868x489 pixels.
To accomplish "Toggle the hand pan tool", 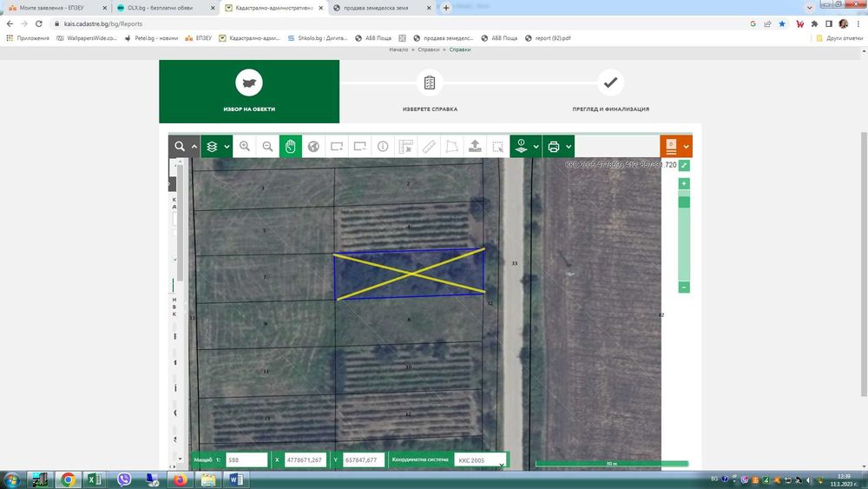I will (291, 147).
